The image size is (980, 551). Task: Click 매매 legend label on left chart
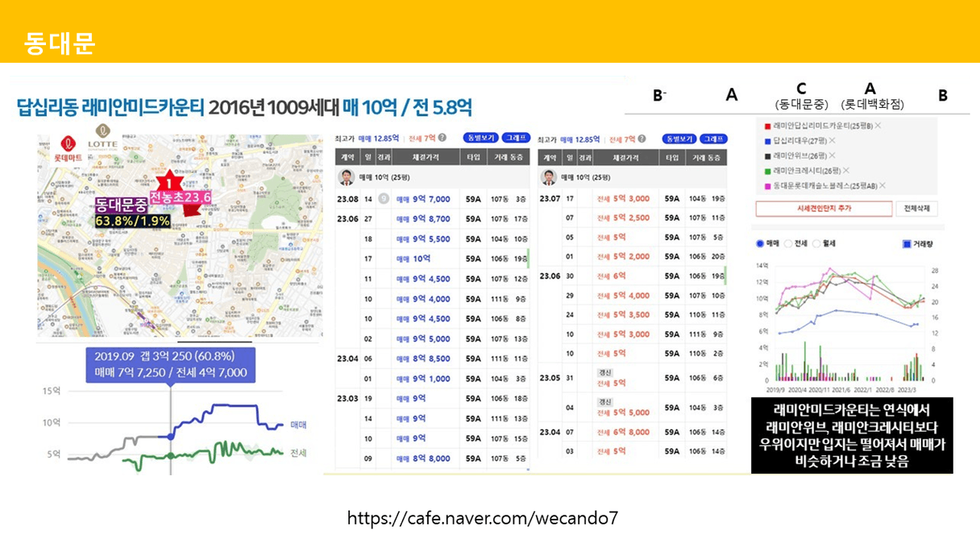coord(297,425)
